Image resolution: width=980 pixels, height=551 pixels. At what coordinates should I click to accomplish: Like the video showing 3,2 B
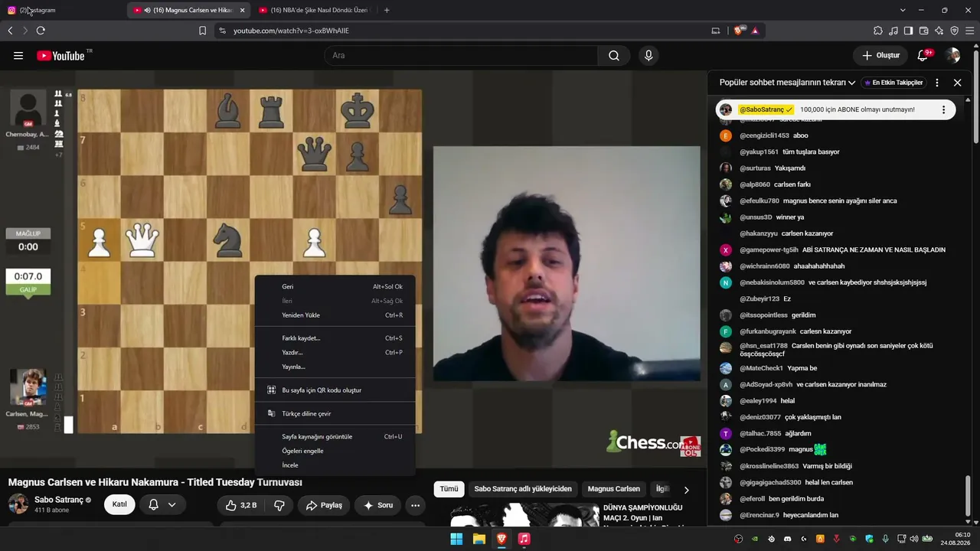(x=241, y=505)
